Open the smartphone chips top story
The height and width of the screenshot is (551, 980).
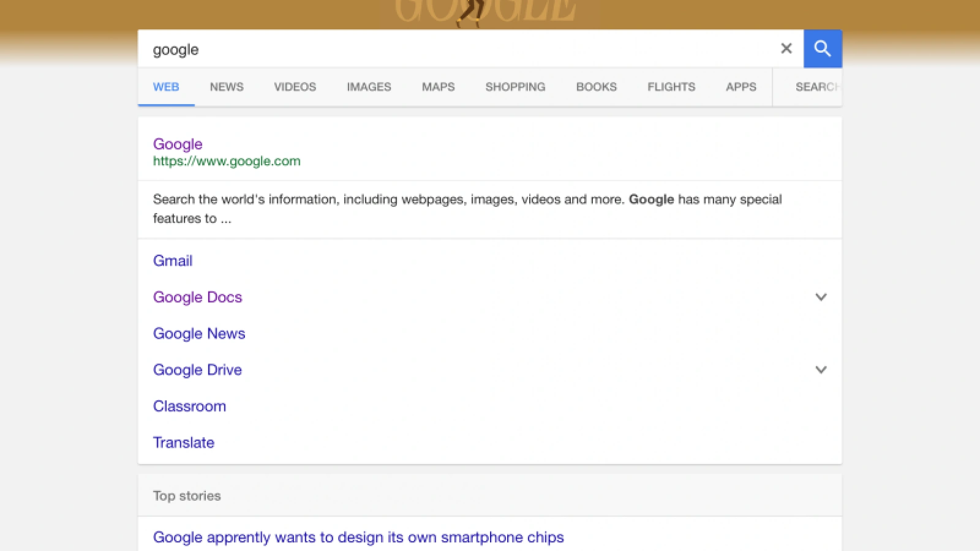[x=358, y=537]
